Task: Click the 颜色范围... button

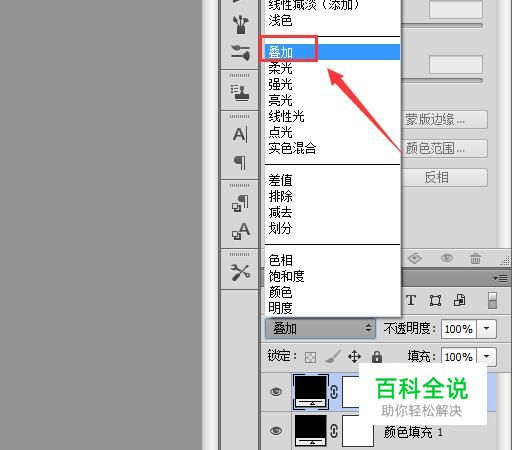Action: coord(445,148)
